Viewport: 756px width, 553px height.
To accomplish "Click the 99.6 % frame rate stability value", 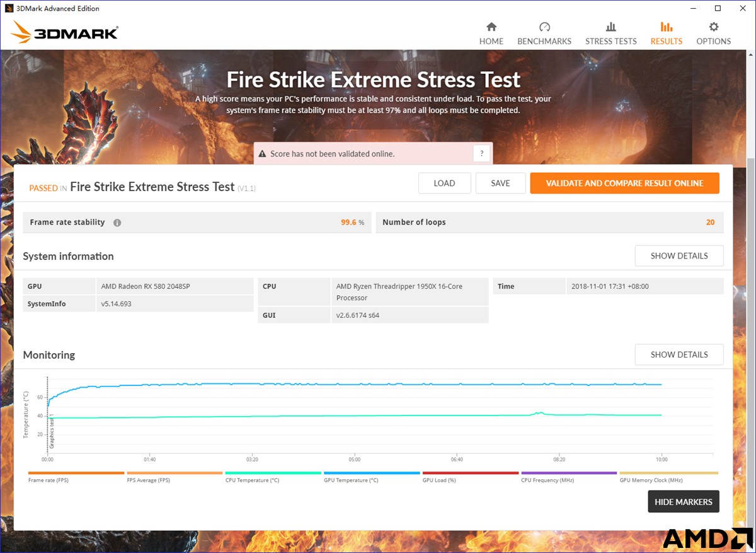I will (352, 223).
